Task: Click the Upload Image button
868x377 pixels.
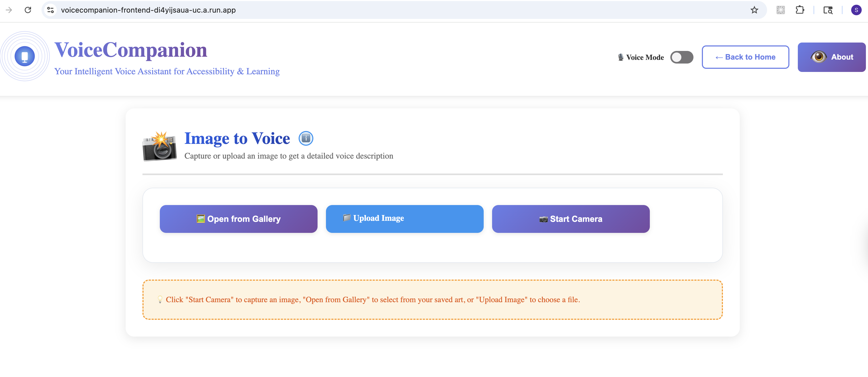Action: 404,219
